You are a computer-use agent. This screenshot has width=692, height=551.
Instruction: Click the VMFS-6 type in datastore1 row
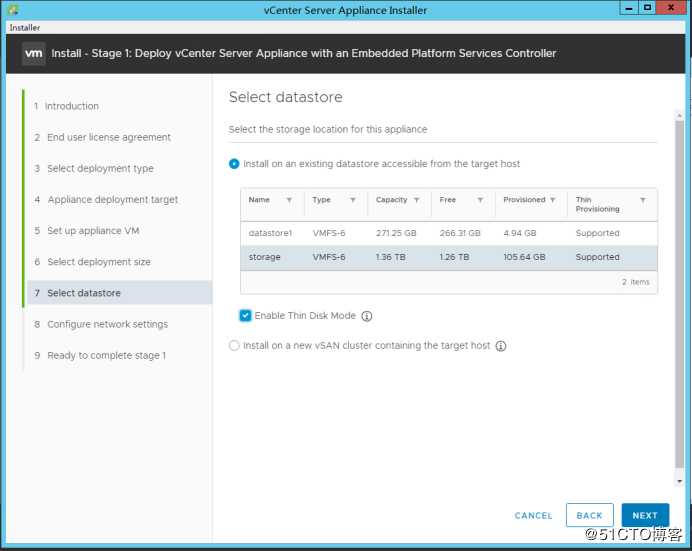click(329, 233)
